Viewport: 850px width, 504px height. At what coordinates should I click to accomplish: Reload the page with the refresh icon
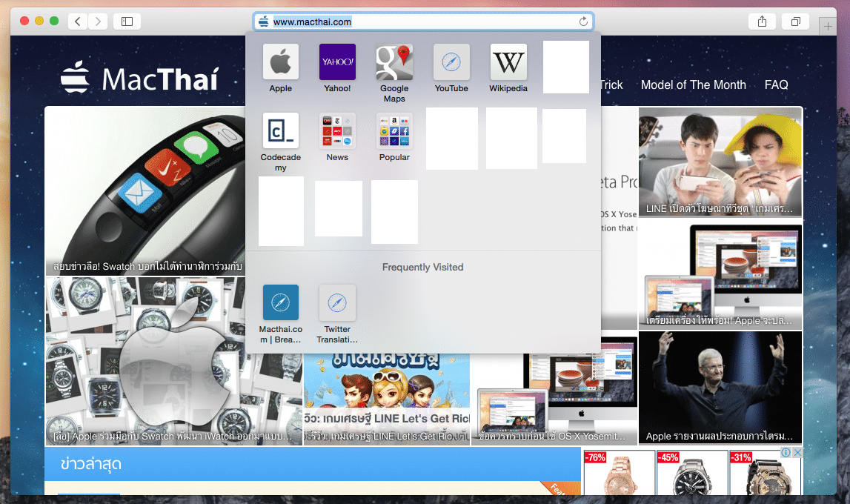(583, 21)
